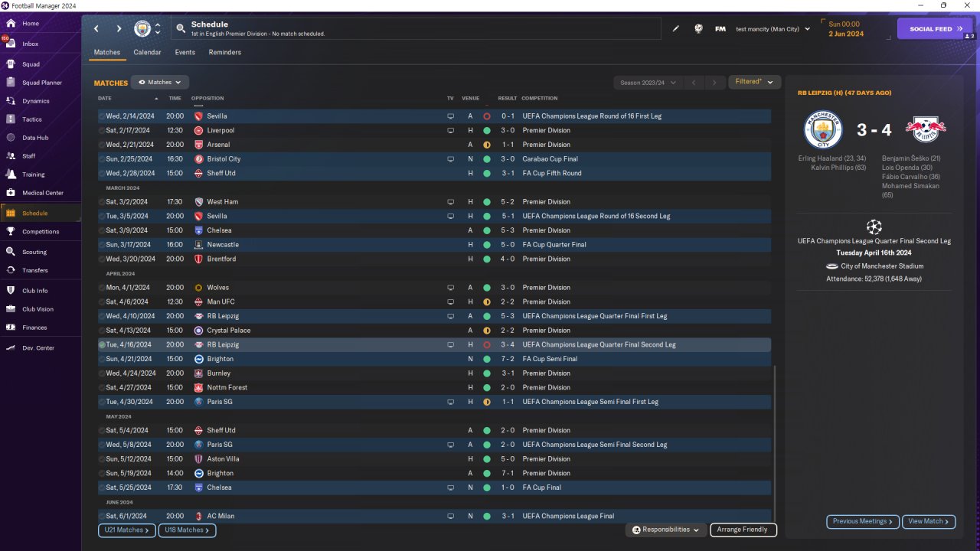Go to previous season arrow

point(693,83)
